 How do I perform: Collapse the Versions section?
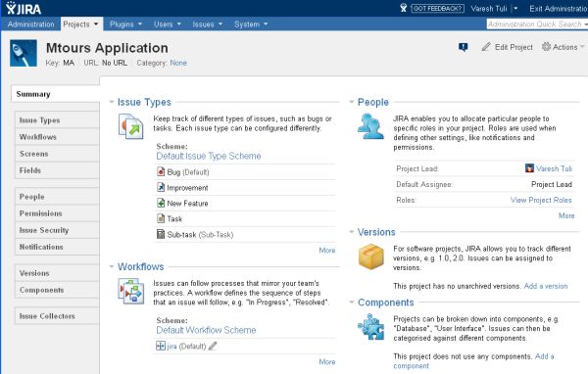(x=352, y=232)
